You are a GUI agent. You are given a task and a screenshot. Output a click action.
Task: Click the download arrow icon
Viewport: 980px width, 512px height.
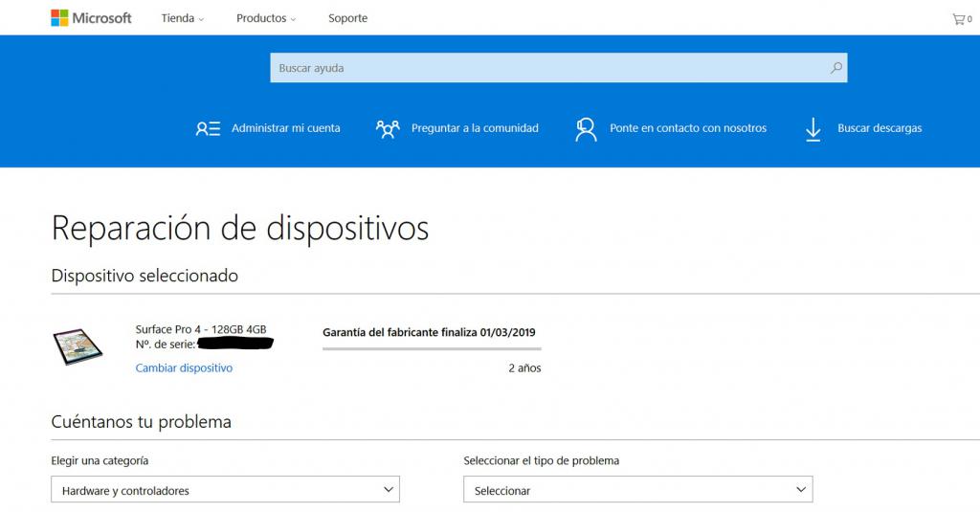(x=813, y=129)
